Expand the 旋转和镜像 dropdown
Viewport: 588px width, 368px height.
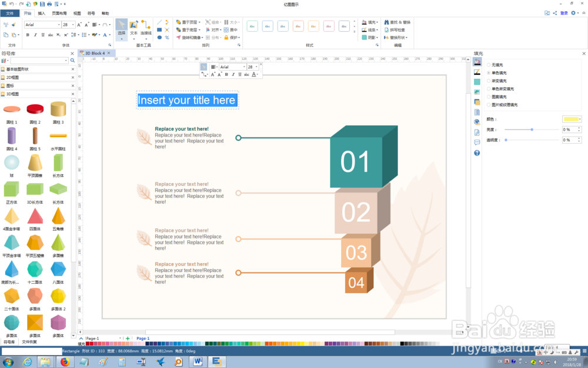pos(202,38)
